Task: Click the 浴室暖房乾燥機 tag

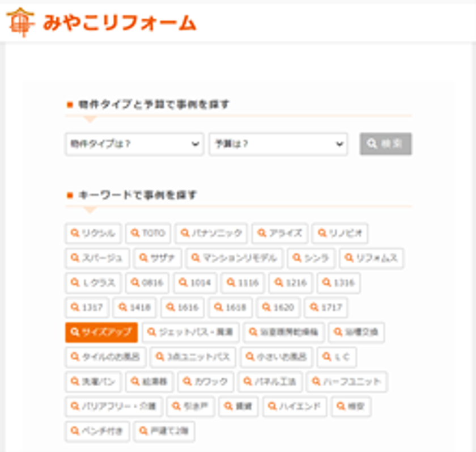Action: point(284,332)
